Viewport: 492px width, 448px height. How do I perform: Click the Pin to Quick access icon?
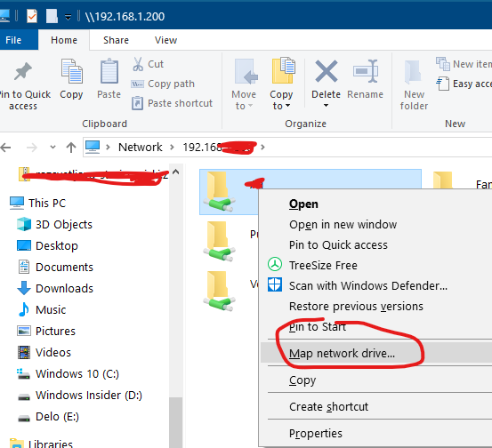(22, 71)
